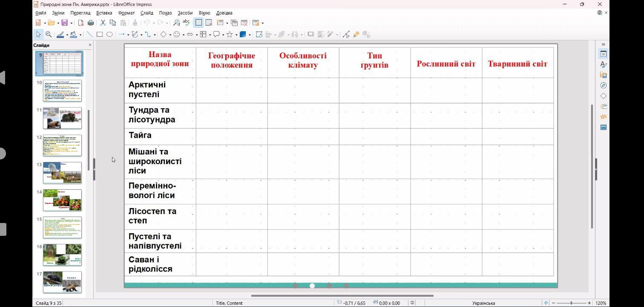Toggle display grid button
Image resolution: width=644 pixels, height=307 pixels.
click(198, 23)
